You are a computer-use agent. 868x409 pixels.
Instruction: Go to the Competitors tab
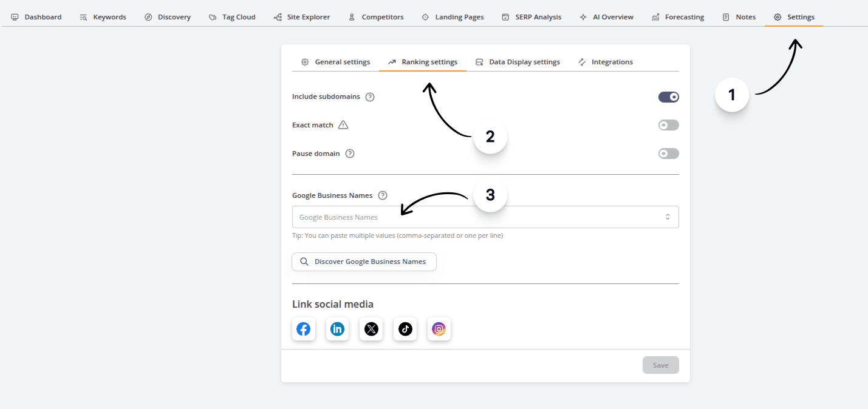click(376, 17)
